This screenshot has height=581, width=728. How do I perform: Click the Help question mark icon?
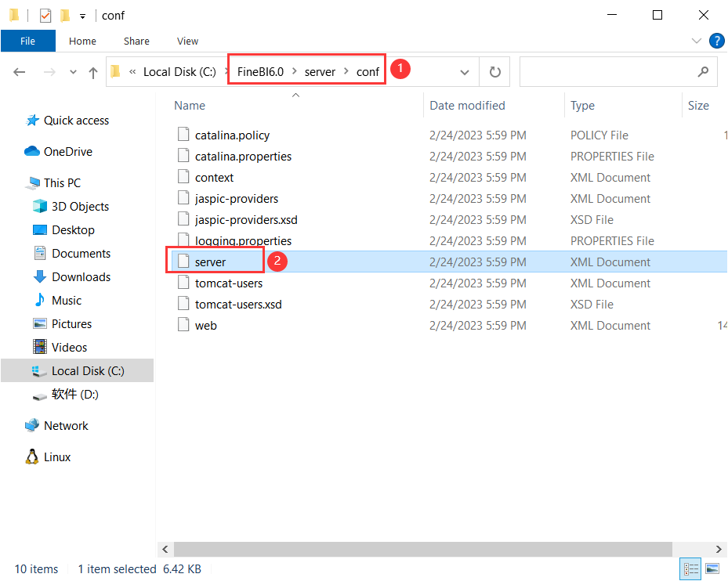pyautogui.click(x=717, y=41)
